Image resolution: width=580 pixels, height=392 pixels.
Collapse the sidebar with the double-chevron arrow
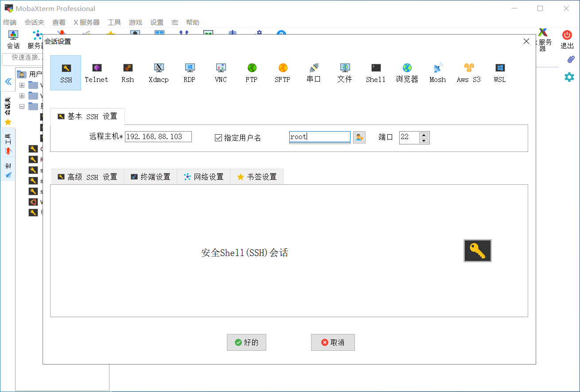(x=8, y=81)
